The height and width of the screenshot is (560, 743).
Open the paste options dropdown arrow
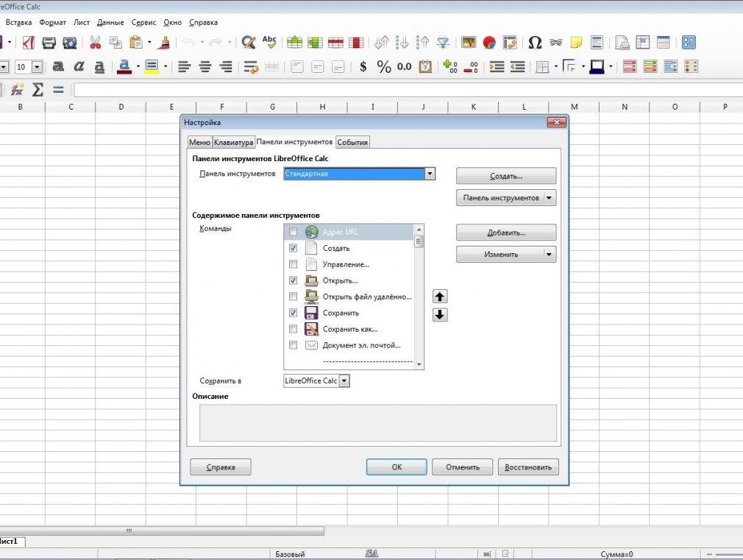click(x=149, y=43)
